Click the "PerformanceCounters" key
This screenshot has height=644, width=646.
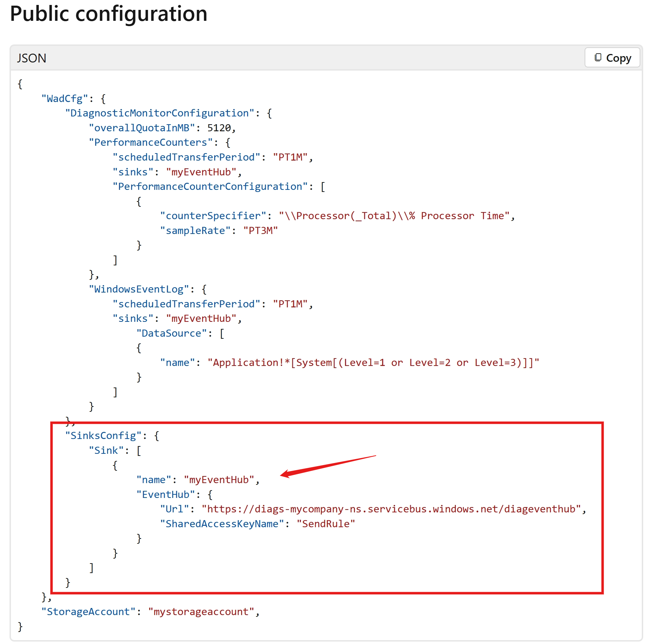pos(151,143)
